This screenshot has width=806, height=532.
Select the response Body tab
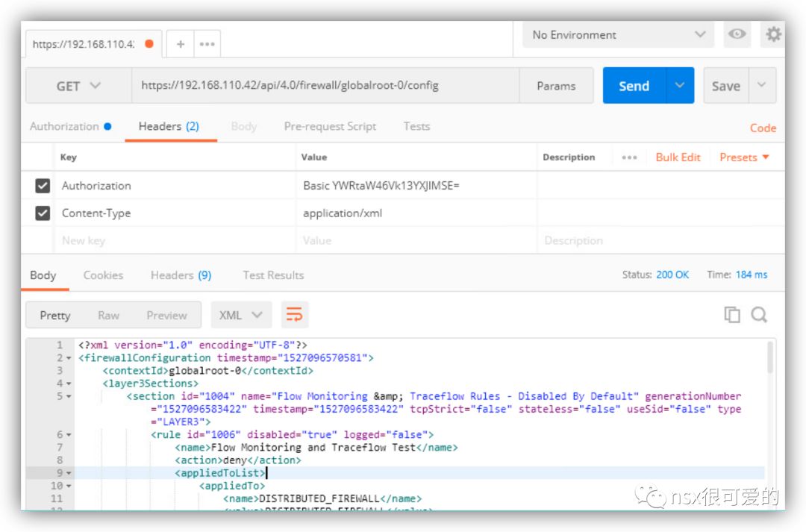point(43,275)
